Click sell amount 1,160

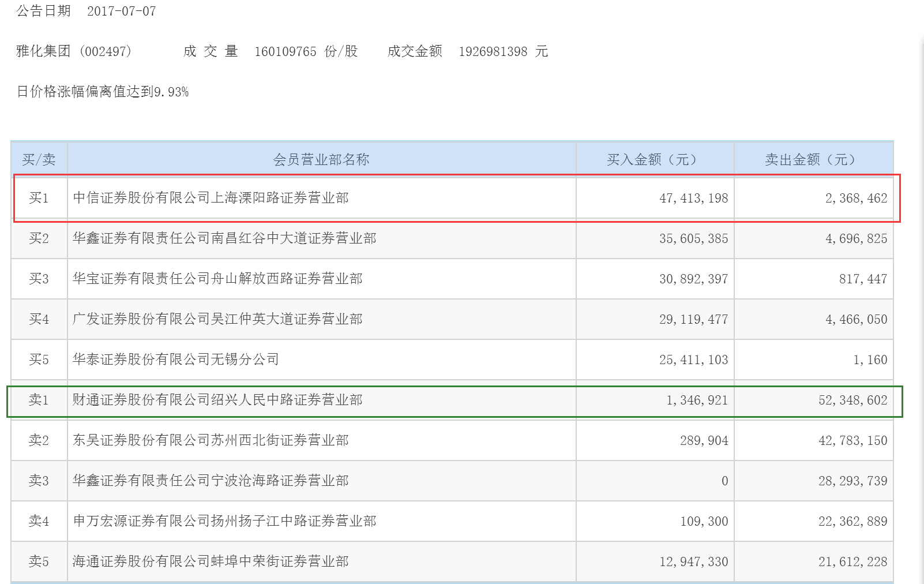click(870, 360)
